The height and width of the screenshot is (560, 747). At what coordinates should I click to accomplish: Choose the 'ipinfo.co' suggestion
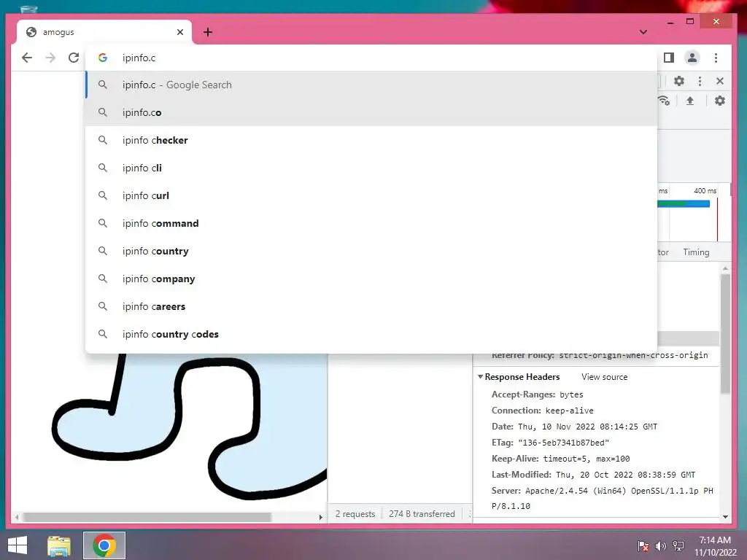coord(371,112)
